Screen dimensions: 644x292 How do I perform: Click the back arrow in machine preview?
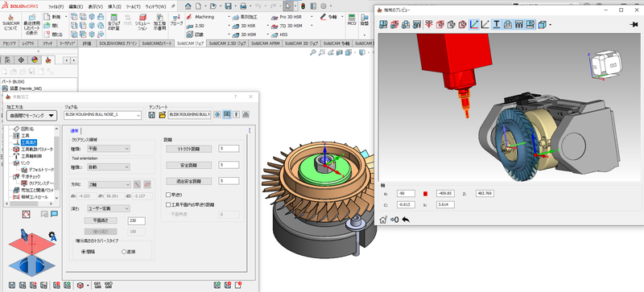[406, 220]
